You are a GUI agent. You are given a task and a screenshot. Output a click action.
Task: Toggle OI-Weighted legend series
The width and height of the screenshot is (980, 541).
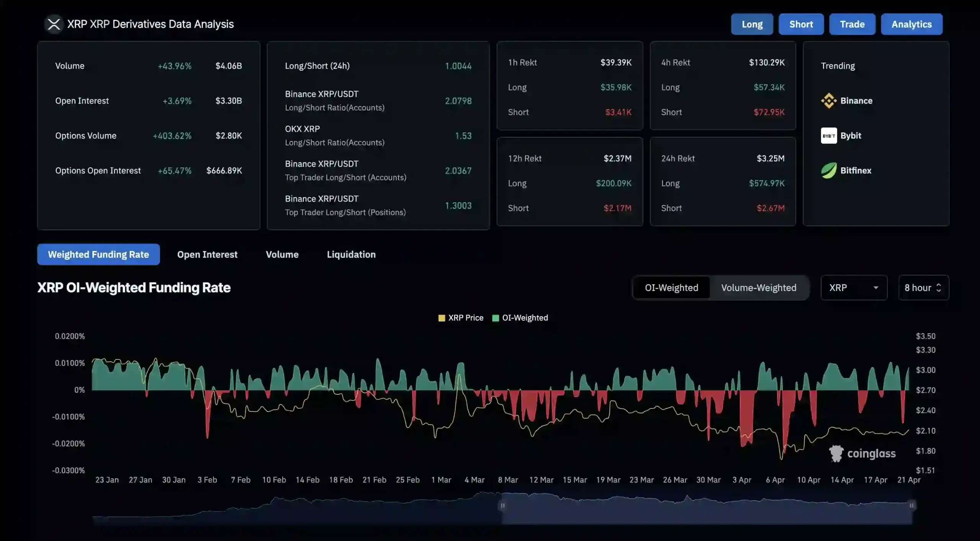coord(520,318)
